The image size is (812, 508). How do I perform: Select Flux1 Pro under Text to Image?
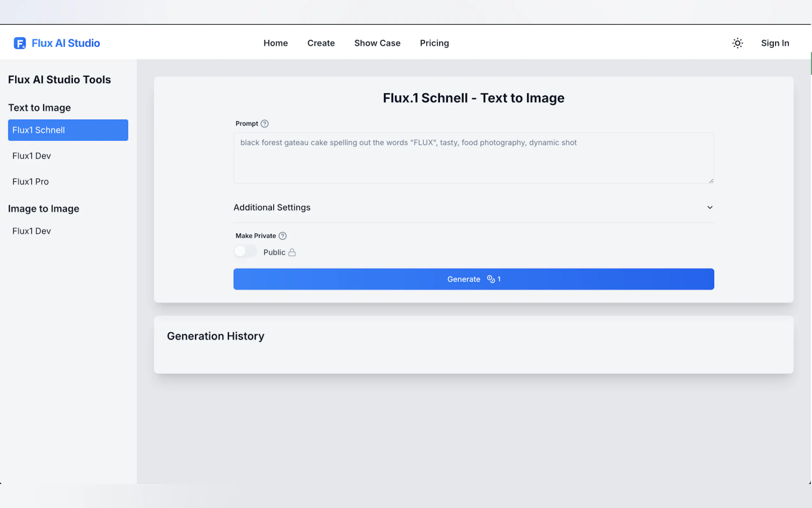(x=31, y=182)
